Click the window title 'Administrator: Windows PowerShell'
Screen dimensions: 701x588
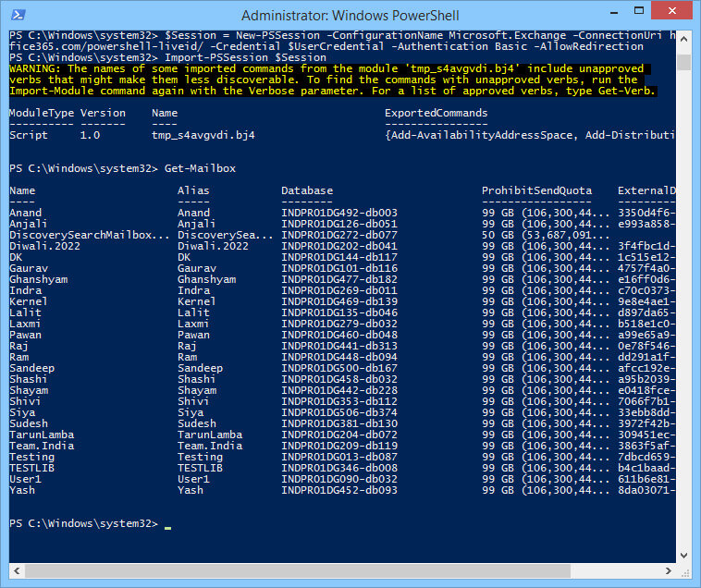[350, 16]
